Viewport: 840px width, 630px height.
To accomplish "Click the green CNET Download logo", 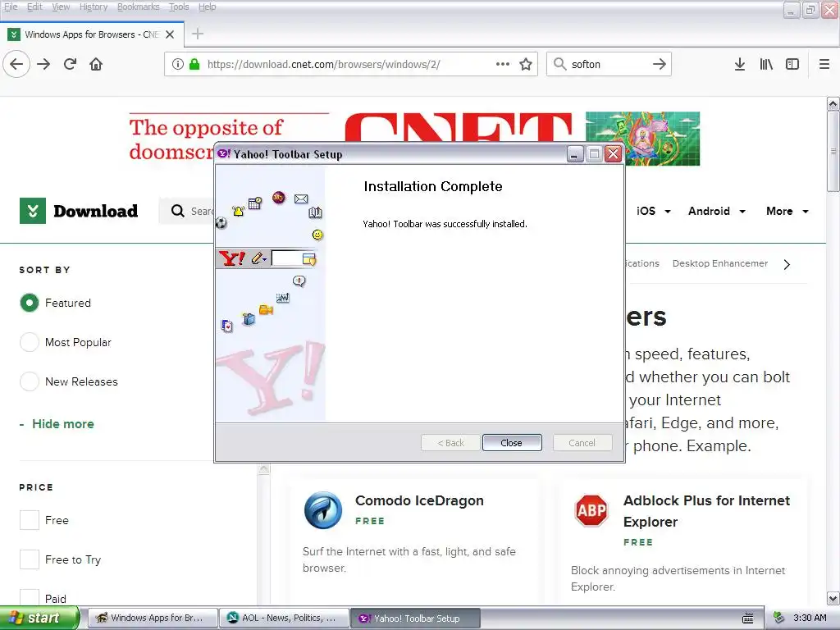I will pyautogui.click(x=33, y=211).
